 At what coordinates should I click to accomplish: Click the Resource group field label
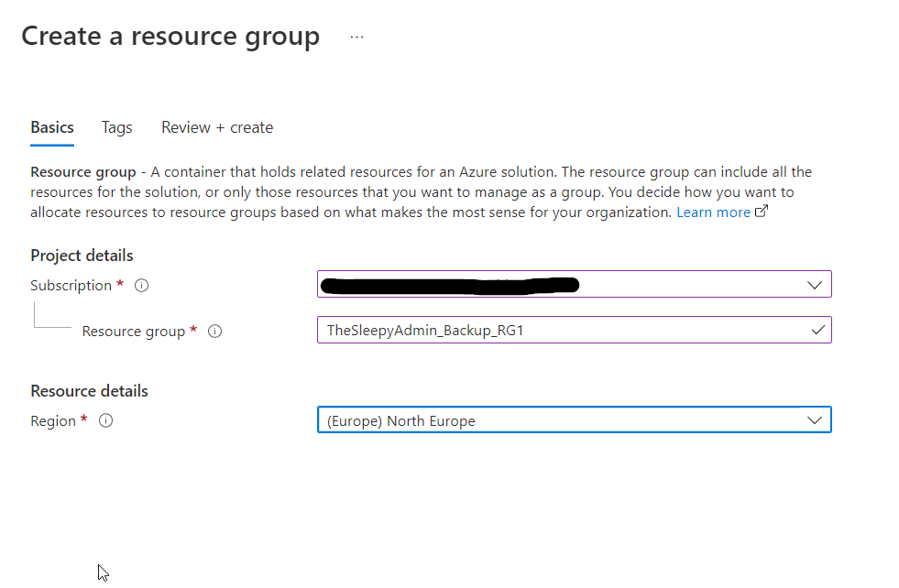[133, 332]
